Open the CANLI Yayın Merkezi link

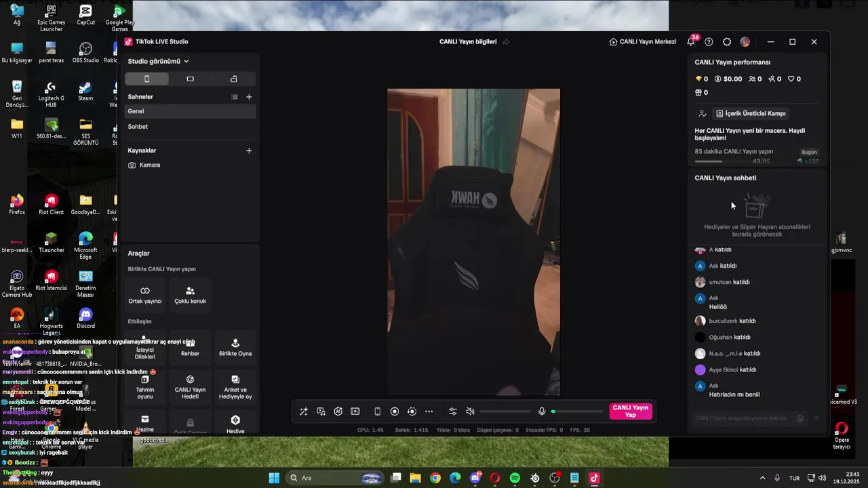pyautogui.click(x=643, y=42)
